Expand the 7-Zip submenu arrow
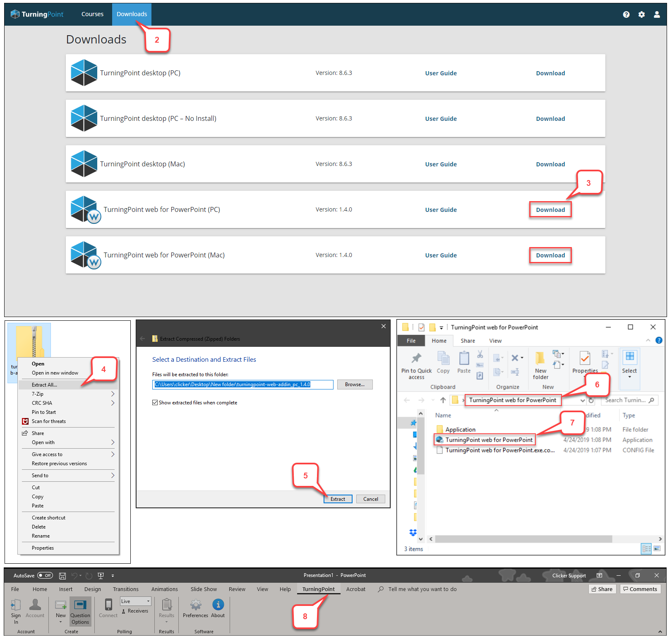The width and height of the screenshot is (672, 644). tap(113, 394)
